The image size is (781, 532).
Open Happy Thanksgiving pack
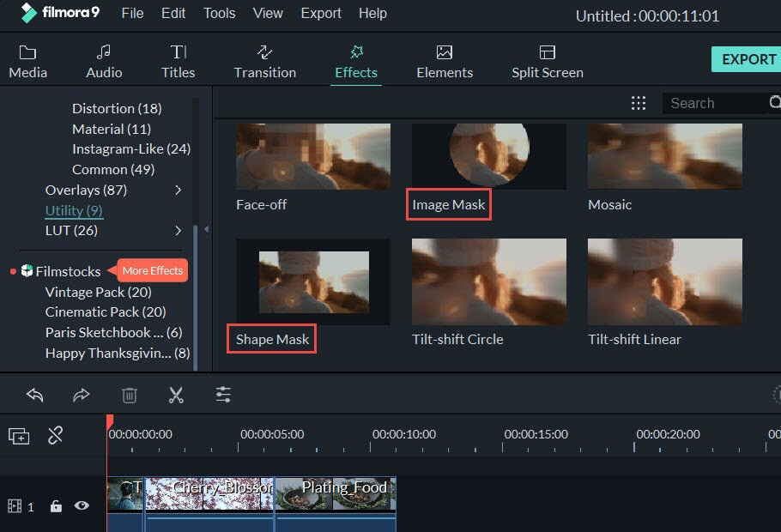[x=118, y=354]
